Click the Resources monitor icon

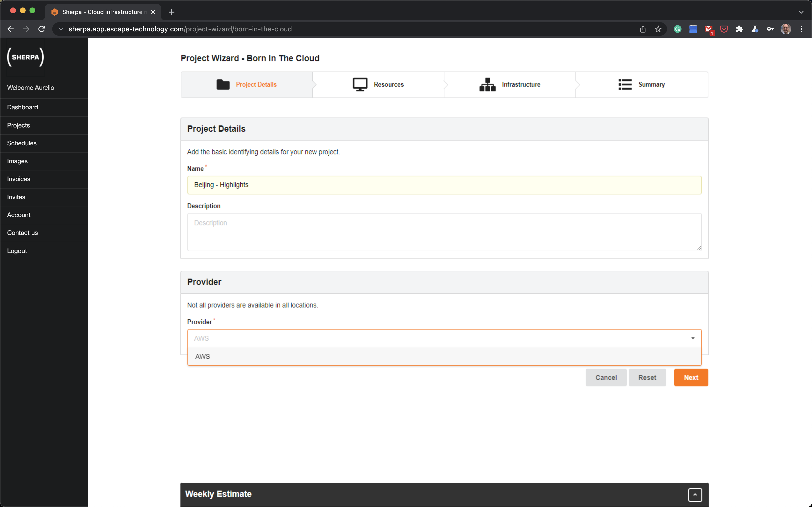click(x=359, y=84)
